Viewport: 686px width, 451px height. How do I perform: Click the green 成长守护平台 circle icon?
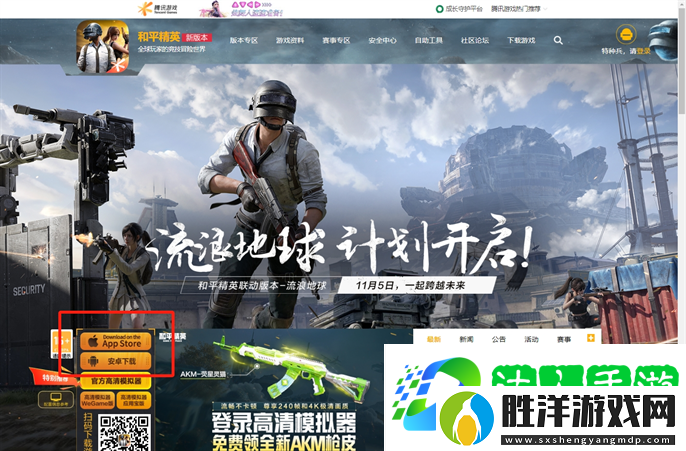tap(439, 9)
